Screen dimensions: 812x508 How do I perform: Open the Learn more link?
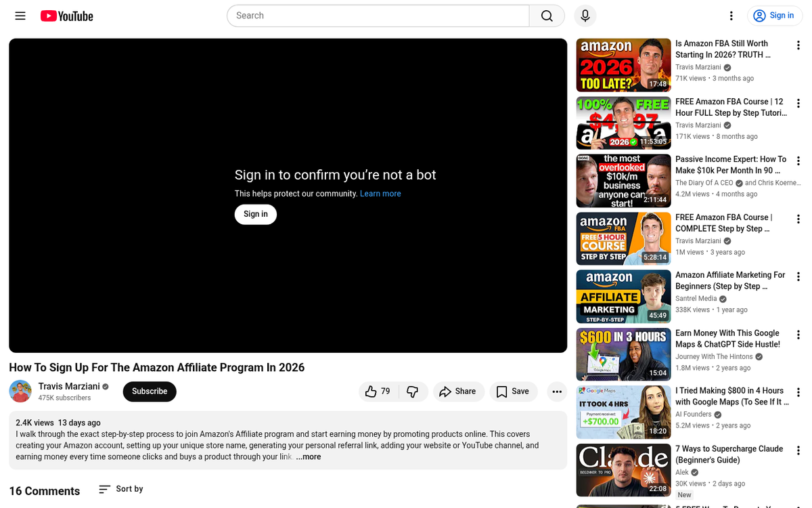point(380,193)
